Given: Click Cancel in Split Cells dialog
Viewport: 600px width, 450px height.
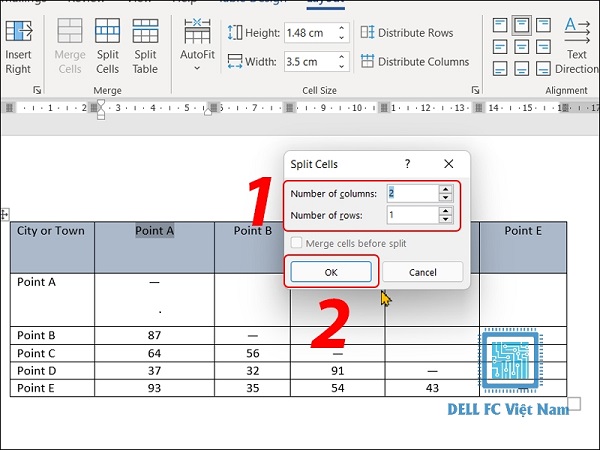Looking at the screenshot, I should (422, 272).
